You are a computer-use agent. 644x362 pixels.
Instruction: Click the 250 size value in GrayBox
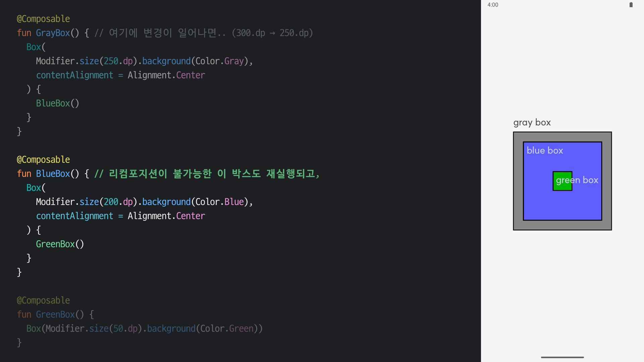pyautogui.click(x=111, y=61)
